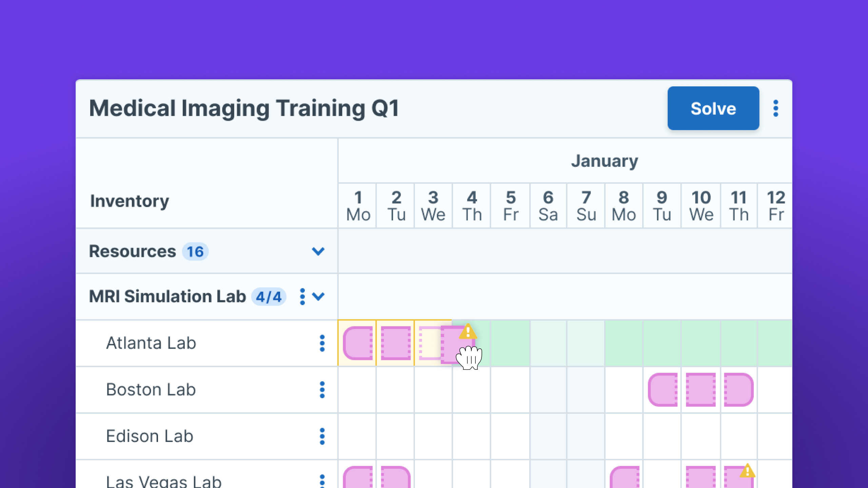Click the 8 Mo date column header
This screenshot has height=488, width=868.
coord(624,206)
